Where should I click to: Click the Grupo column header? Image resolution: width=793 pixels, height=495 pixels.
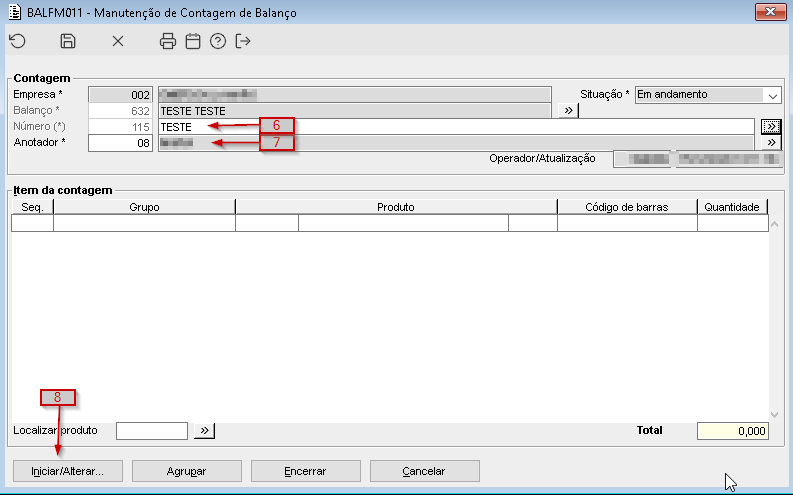pos(144,207)
